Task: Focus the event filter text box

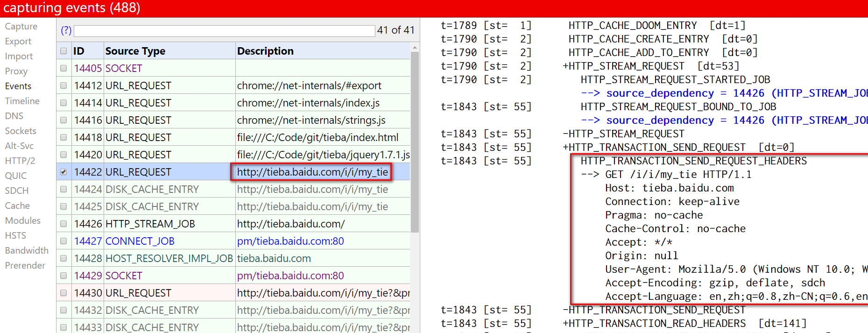Action: click(x=225, y=31)
